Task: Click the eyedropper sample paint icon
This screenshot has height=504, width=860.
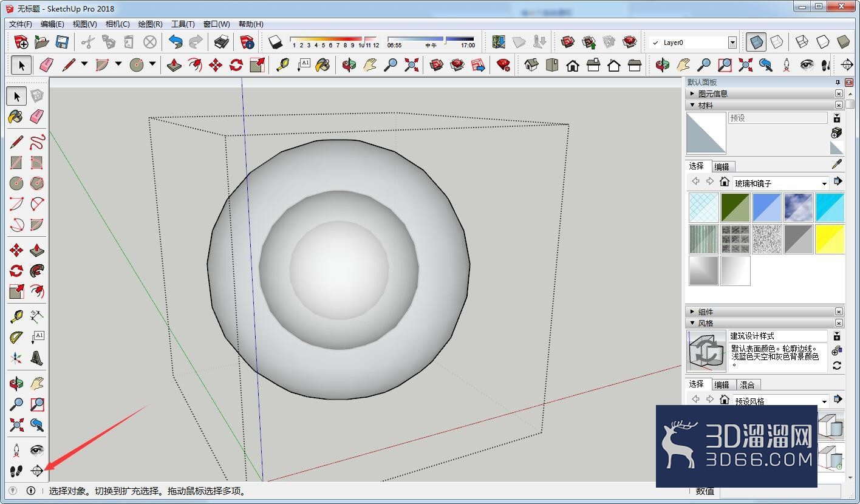Action: click(x=837, y=165)
